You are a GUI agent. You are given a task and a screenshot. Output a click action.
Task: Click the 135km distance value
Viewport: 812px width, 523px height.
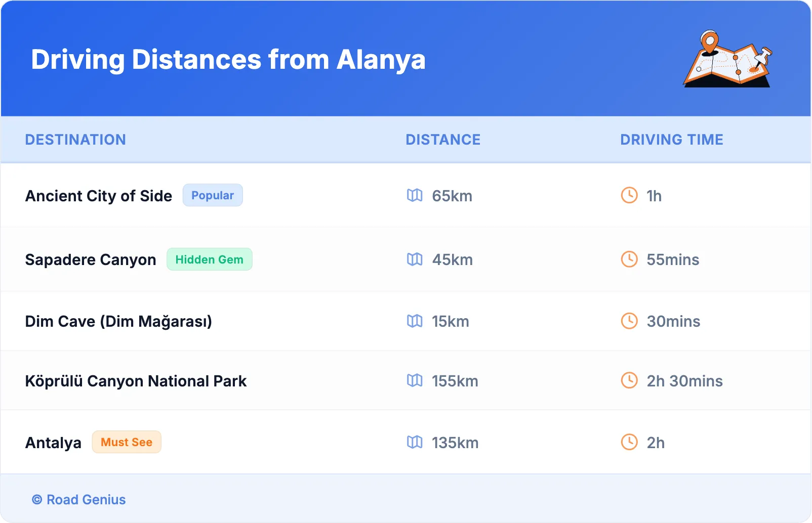455,443
